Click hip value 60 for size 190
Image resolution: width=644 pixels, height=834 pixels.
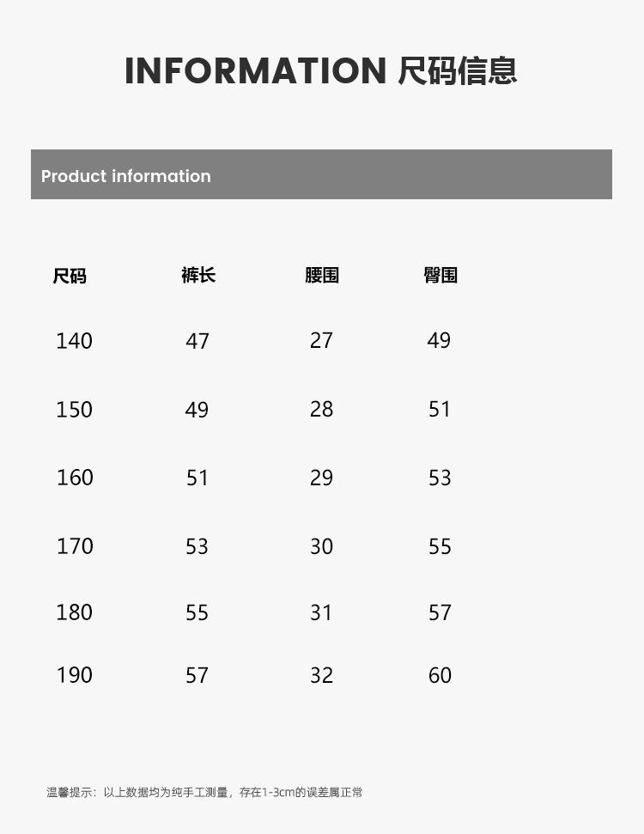tap(440, 675)
